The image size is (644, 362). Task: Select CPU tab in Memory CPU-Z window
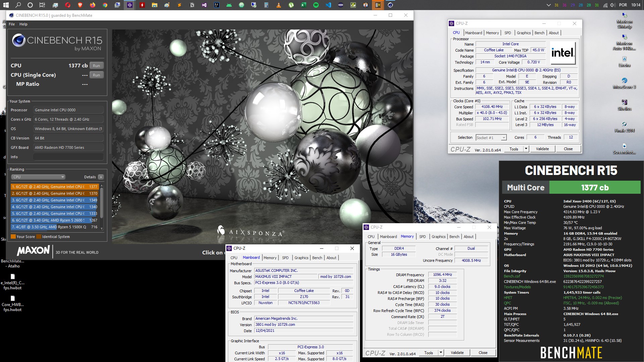371,237
